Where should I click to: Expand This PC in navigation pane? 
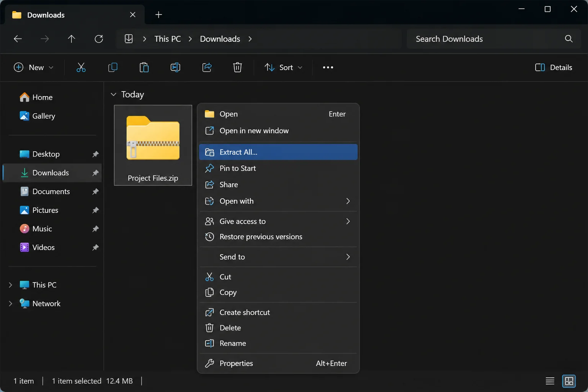pos(10,285)
